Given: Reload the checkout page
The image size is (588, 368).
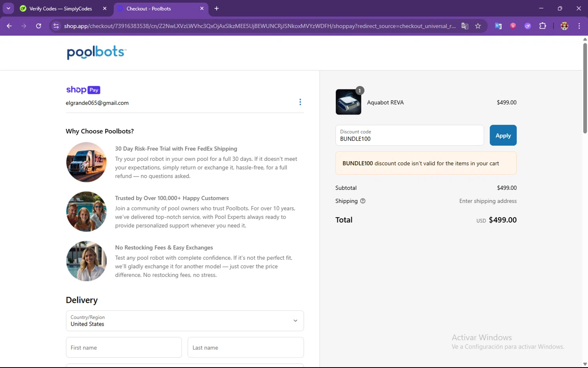Looking at the screenshot, I should [x=38, y=26].
